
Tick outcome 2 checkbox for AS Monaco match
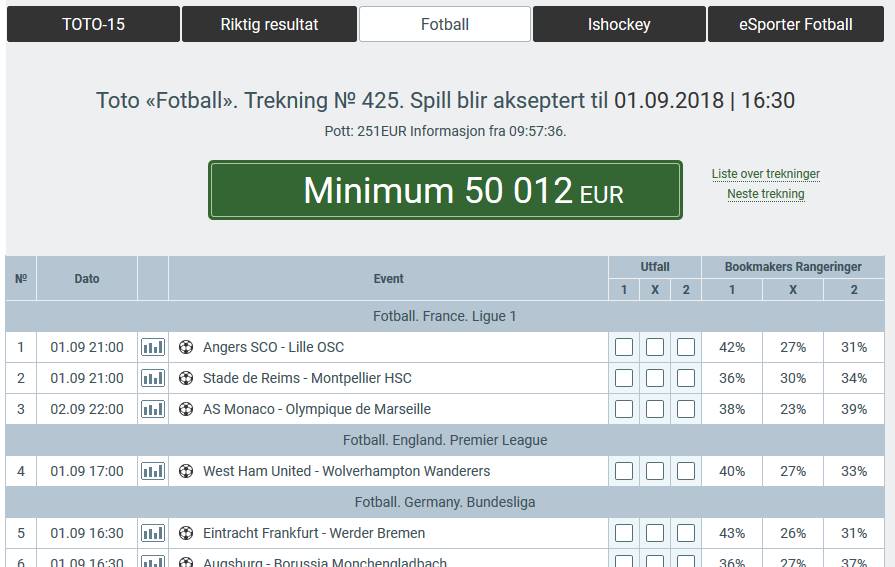click(x=686, y=409)
